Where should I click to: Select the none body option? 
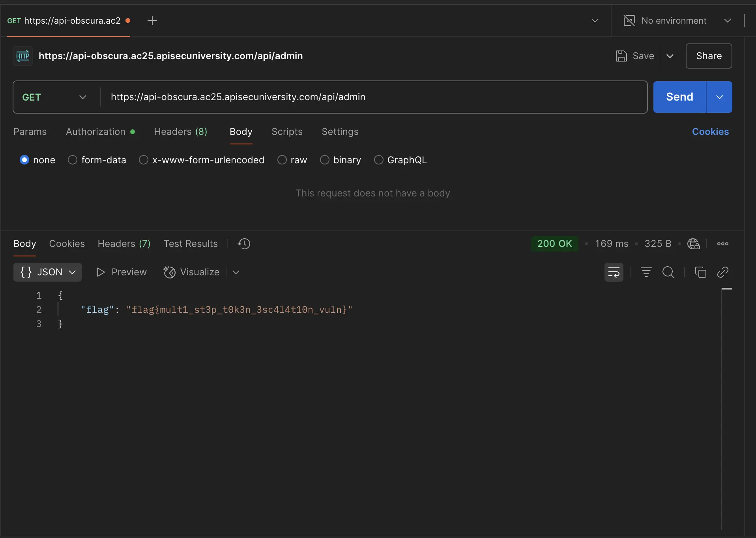(24, 160)
